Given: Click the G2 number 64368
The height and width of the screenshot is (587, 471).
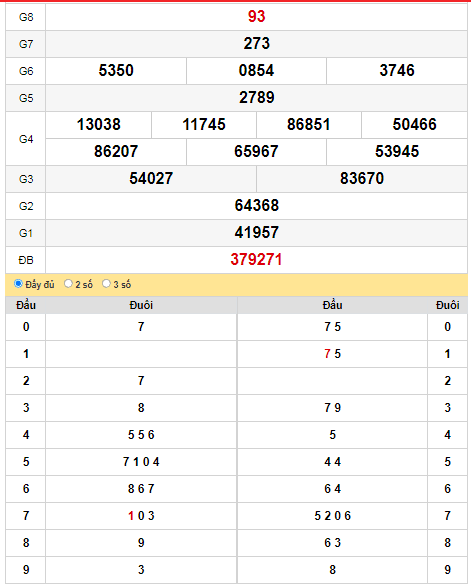Looking at the screenshot, I should (x=256, y=206).
